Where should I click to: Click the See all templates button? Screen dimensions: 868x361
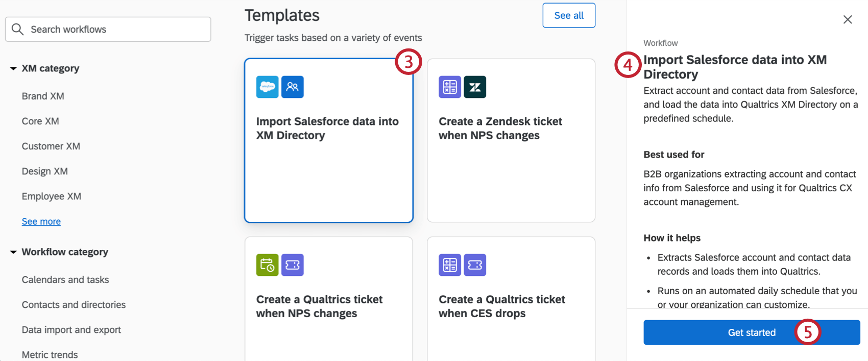tap(568, 15)
